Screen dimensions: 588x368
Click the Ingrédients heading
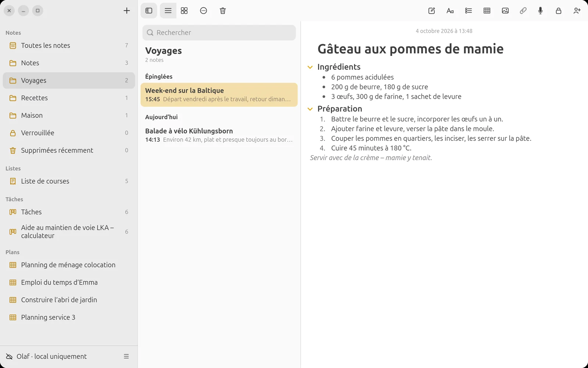click(339, 67)
